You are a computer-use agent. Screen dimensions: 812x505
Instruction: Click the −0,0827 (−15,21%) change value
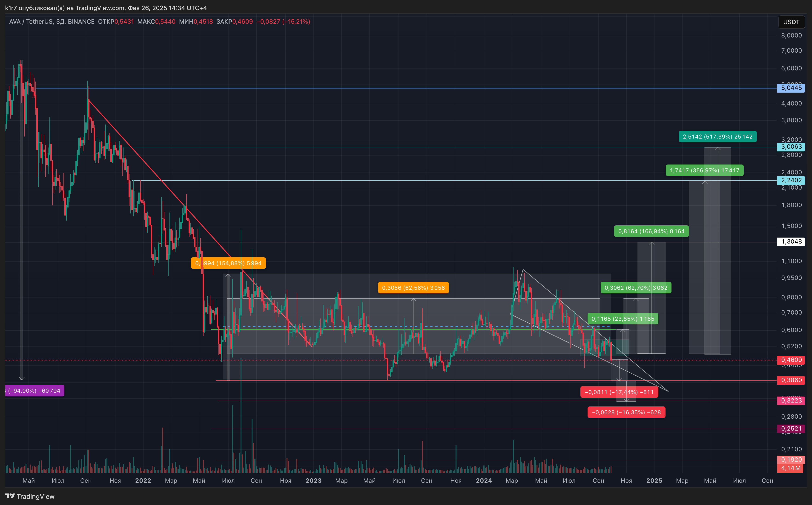coord(283,22)
